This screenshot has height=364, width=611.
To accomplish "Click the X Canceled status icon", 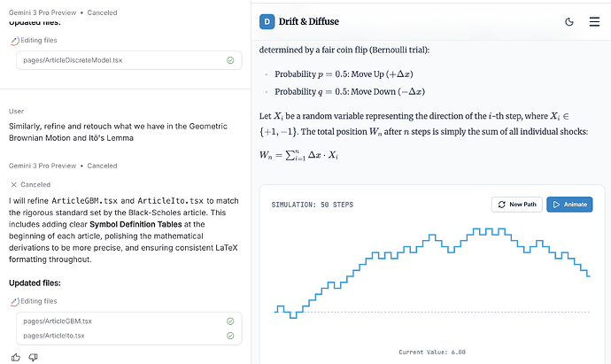I will click(x=13, y=185).
